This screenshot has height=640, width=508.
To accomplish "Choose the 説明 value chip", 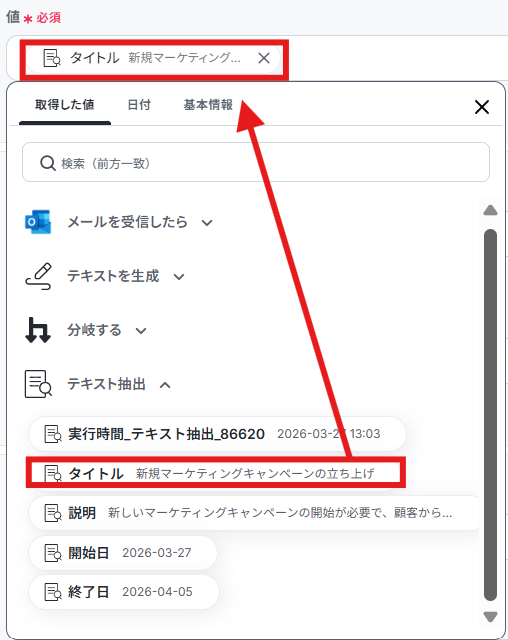I will [x=256, y=513].
